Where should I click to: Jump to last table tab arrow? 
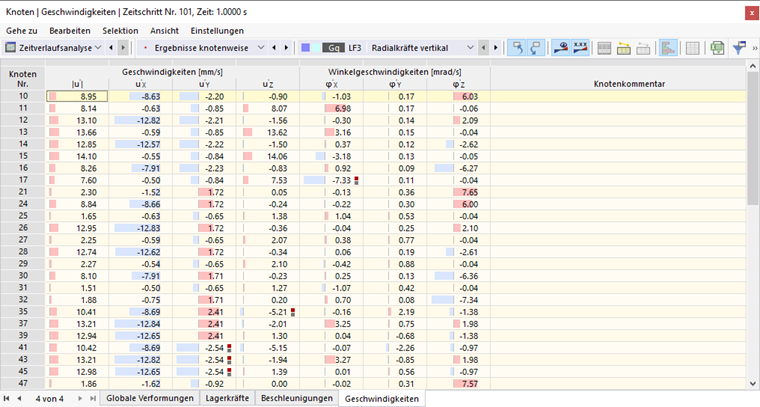click(x=93, y=398)
